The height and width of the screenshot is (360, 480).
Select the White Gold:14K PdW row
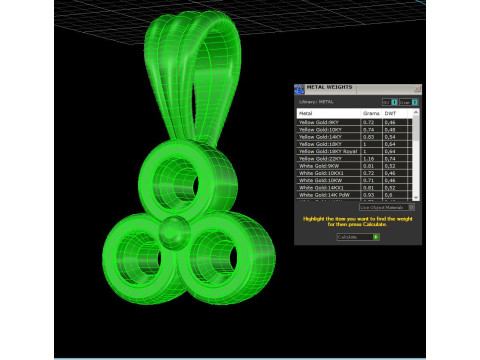(355, 195)
